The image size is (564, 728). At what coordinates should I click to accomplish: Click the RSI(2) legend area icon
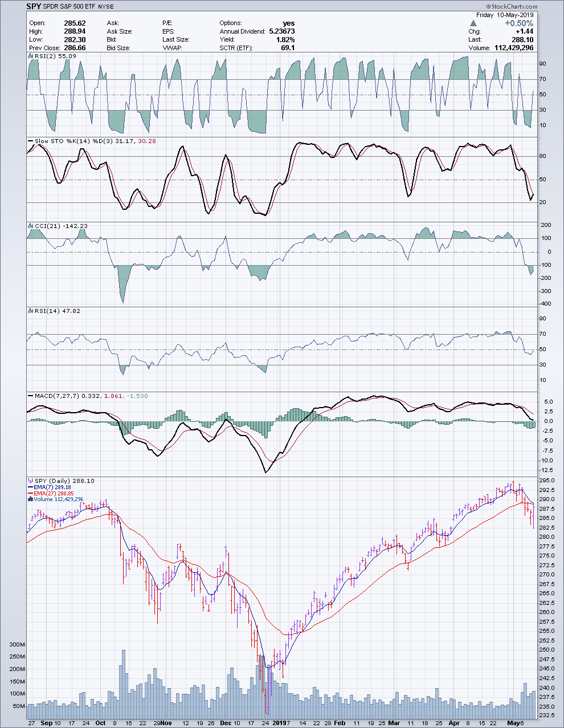[x=31, y=56]
